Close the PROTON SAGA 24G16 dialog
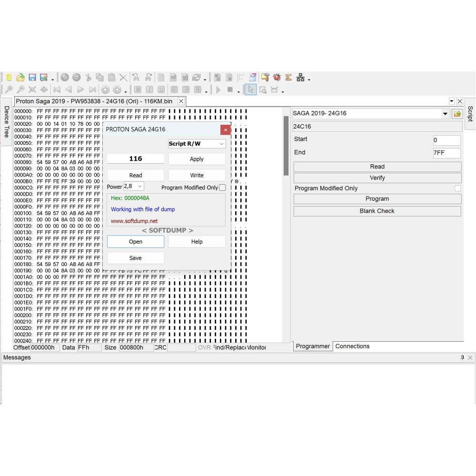This screenshot has width=476, height=476. tap(225, 130)
